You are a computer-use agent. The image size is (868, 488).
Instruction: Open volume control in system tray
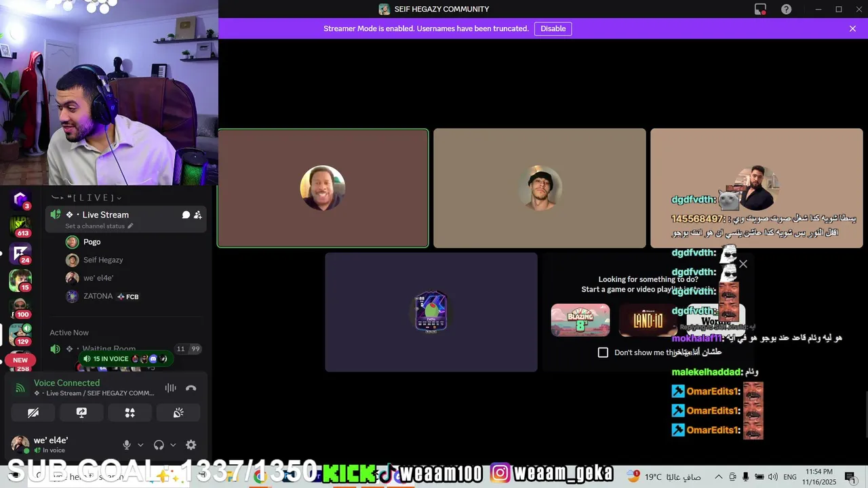coord(772,477)
